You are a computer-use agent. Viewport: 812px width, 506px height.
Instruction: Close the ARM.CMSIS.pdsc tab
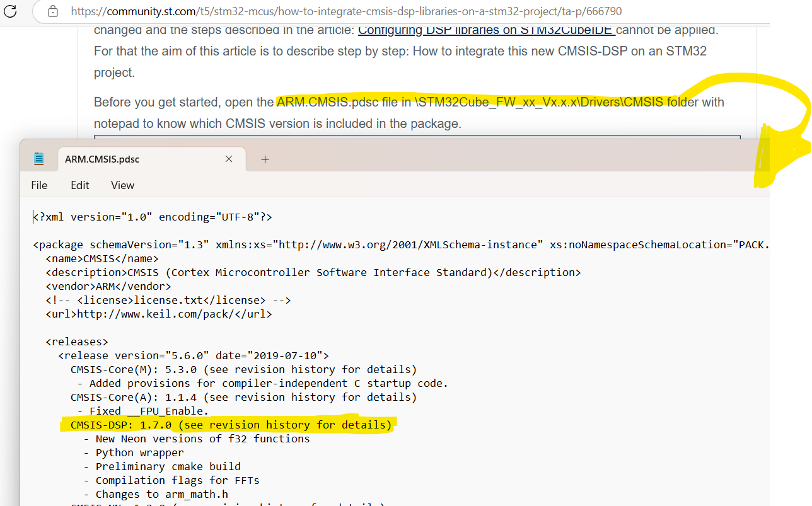[229, 159]
